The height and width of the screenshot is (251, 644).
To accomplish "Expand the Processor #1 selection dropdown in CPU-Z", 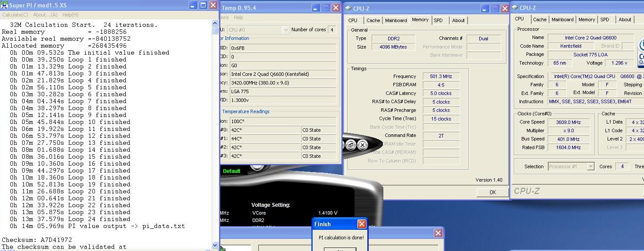I will pos(591,166).
